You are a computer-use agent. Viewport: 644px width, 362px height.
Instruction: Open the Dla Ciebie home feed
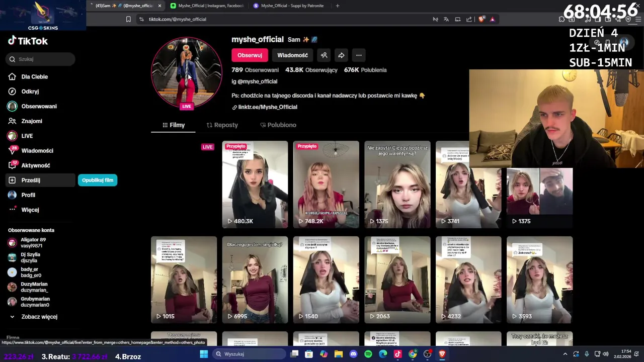[28, 77]
